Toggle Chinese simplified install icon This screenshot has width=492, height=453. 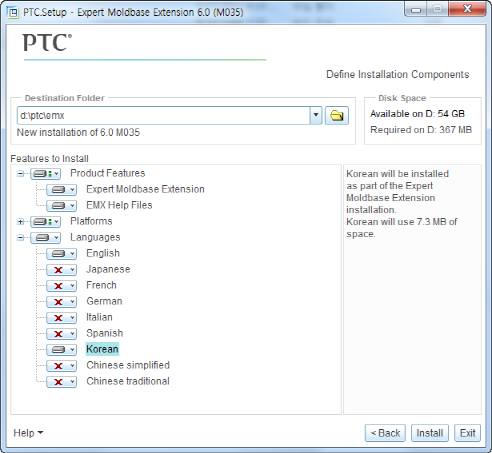click(62, 365)
